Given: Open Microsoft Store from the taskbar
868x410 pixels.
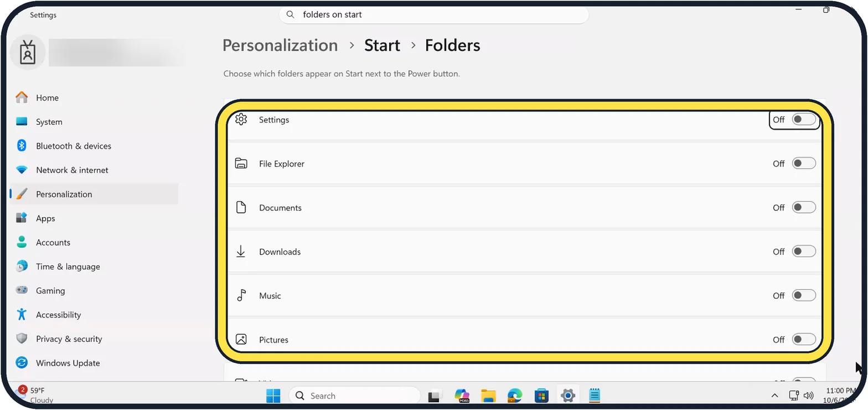Looking at the screenshot, I should [x=541, y=396].
